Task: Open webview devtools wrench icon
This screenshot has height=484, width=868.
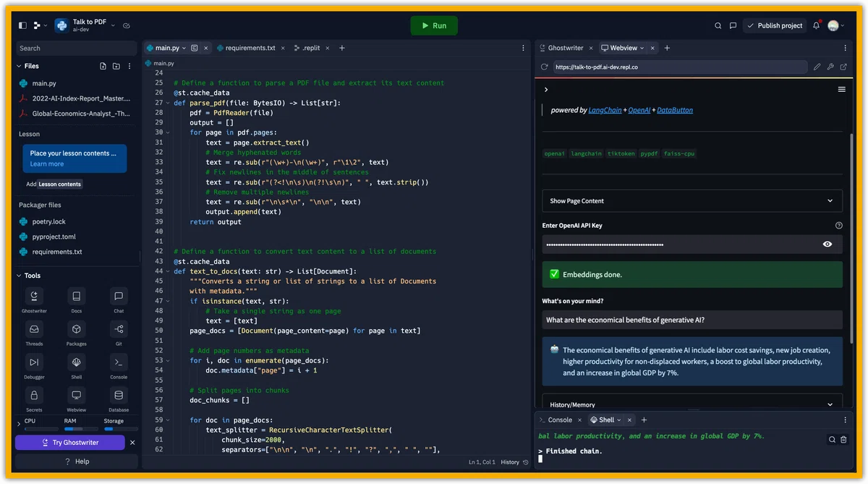Action: tap(830, 67)
